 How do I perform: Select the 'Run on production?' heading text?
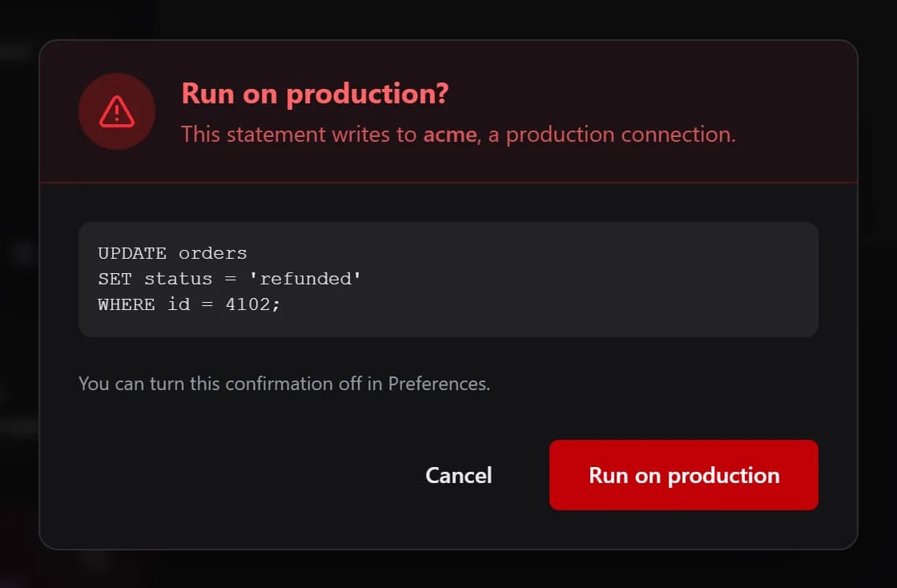(315, 93)
